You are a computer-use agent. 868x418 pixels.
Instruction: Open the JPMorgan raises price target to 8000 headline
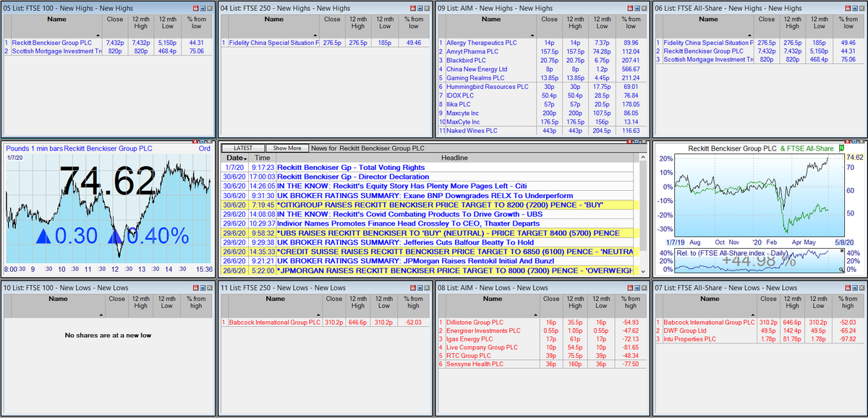pyautogui.click(x=454, y=270)
